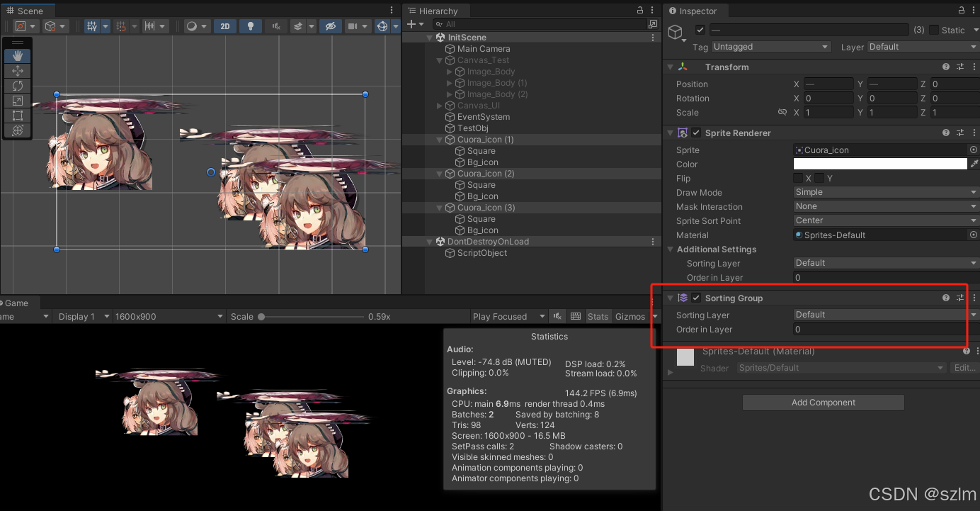Select the Move tool in Scene
The height and width of the screenshot is (511, 980).
pos(18,71)
